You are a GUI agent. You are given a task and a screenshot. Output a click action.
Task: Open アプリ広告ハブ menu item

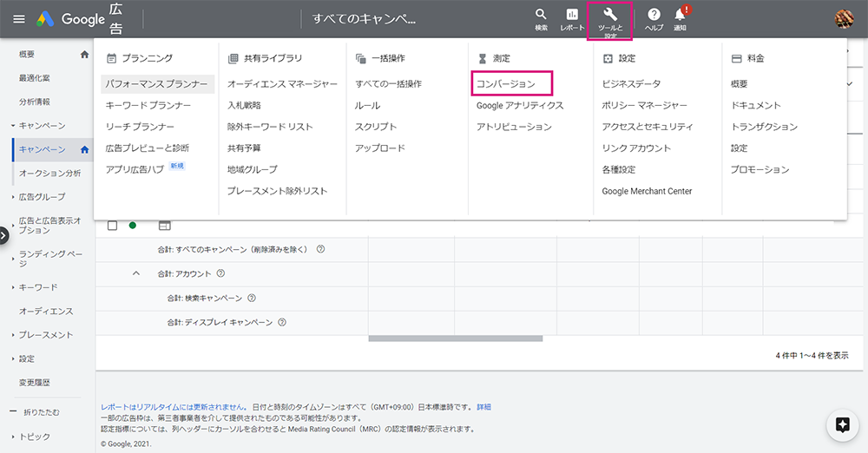click(x=135, y=169)
